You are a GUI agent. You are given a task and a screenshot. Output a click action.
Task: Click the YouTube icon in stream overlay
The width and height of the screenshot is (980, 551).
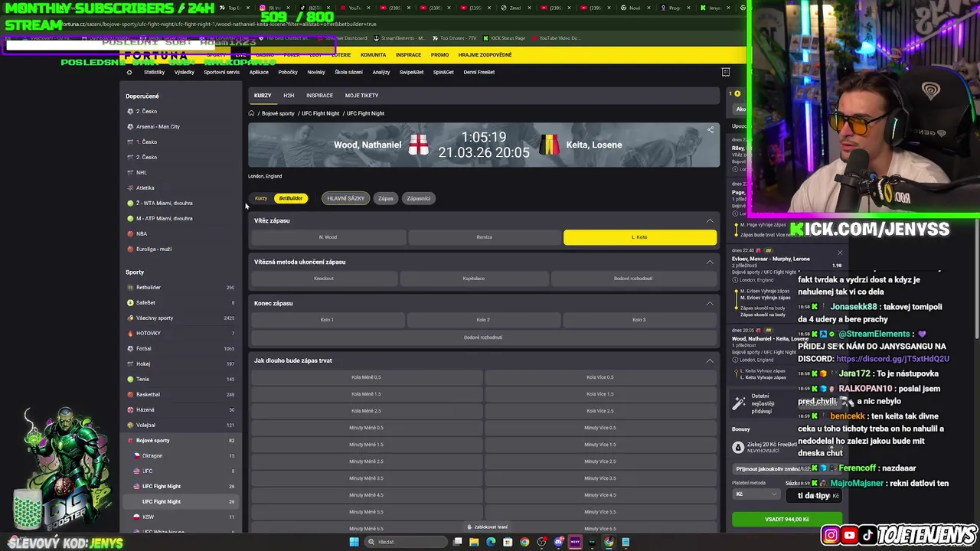850,536
